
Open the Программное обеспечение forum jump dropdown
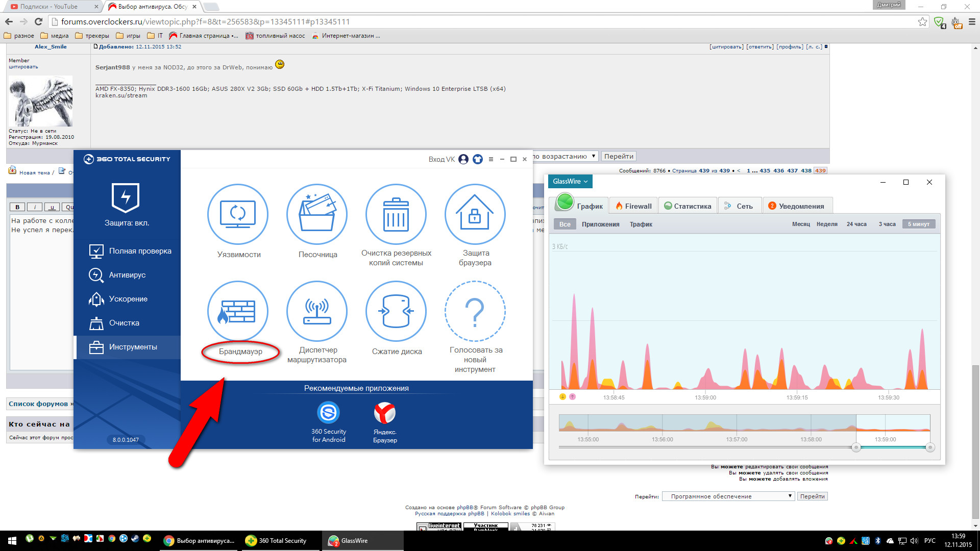coord(728,496)
